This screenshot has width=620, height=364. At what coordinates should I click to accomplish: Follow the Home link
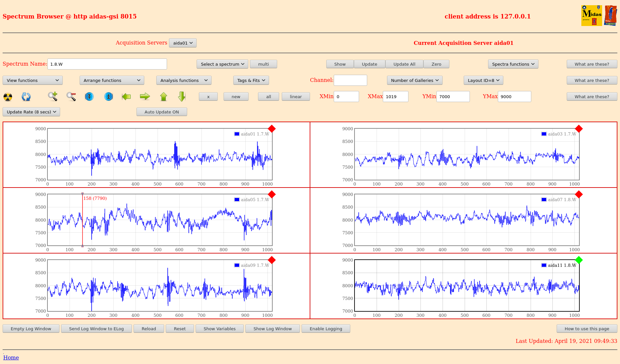[x=11, y=357]
